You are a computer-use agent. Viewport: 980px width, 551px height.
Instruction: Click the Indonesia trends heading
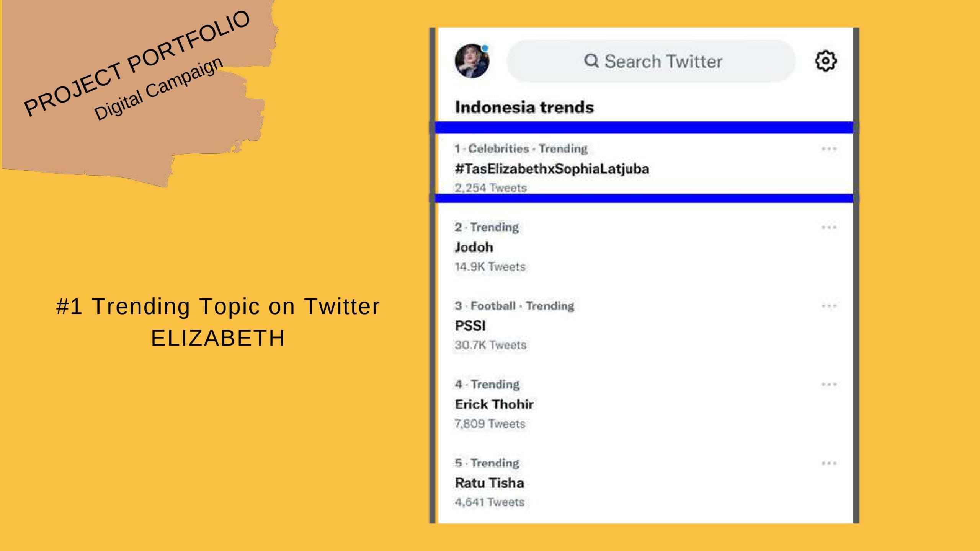coord(524,108)
